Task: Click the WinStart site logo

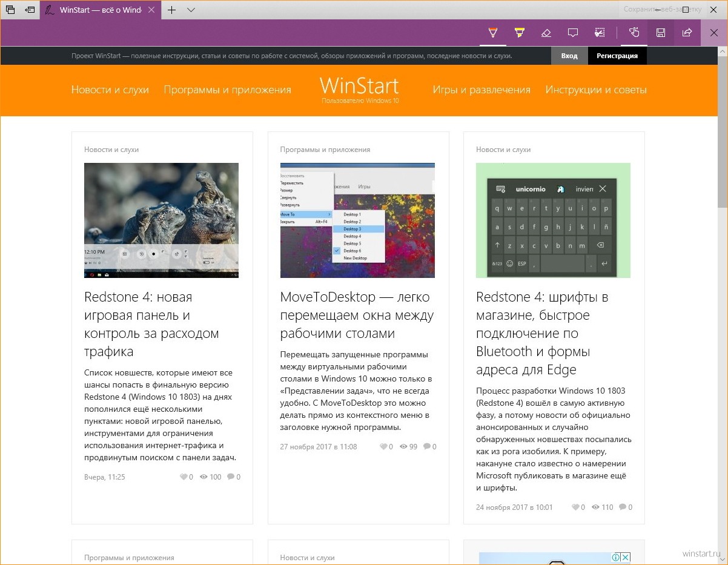Action: coord(360,89)
